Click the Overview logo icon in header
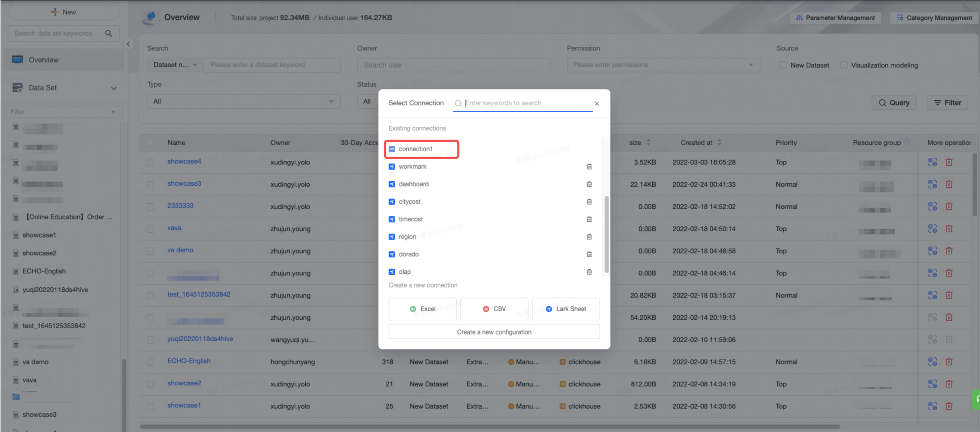 click(x=151, y=18)
